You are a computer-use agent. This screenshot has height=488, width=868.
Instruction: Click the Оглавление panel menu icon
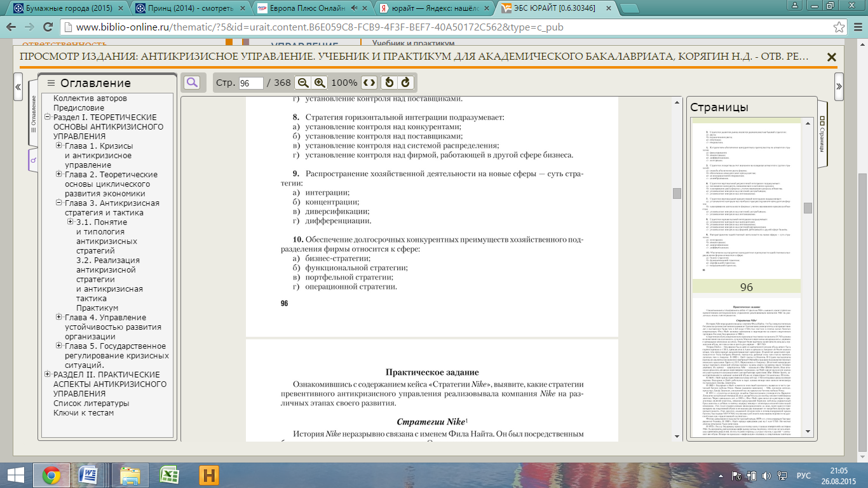51,83
